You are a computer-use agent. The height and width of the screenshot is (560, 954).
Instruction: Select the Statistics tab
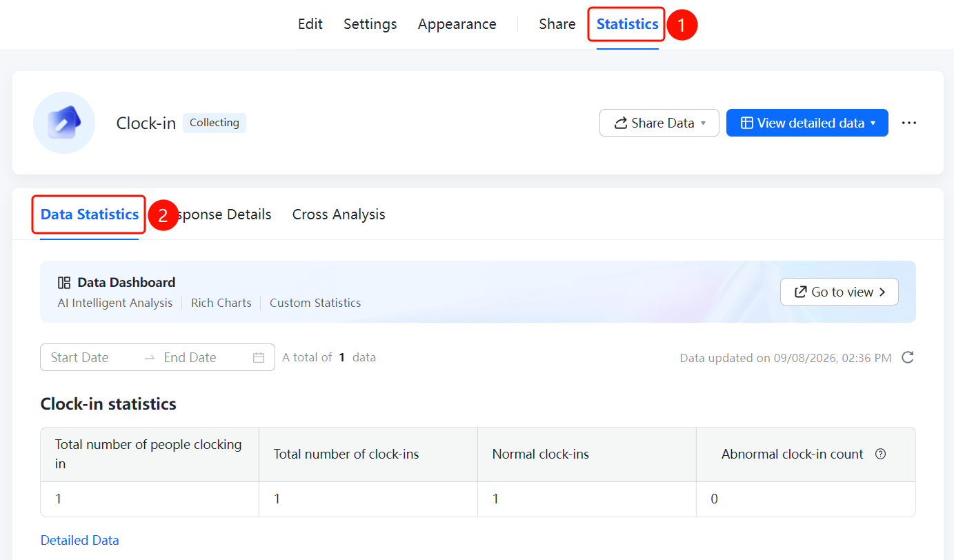628,24
